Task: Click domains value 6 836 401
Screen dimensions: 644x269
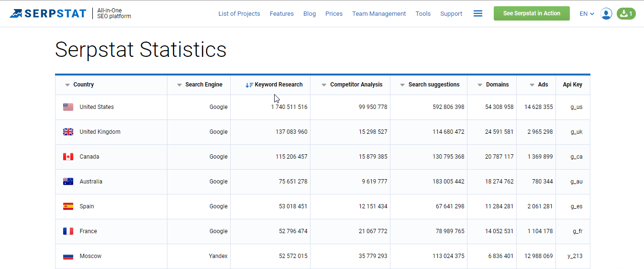Action: pos(501,256)
